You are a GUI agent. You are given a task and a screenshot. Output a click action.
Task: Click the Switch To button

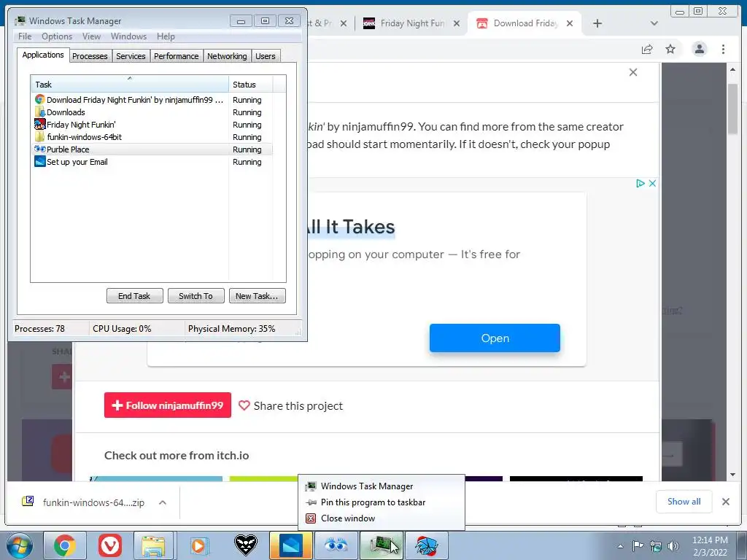(x=196, y=296)
